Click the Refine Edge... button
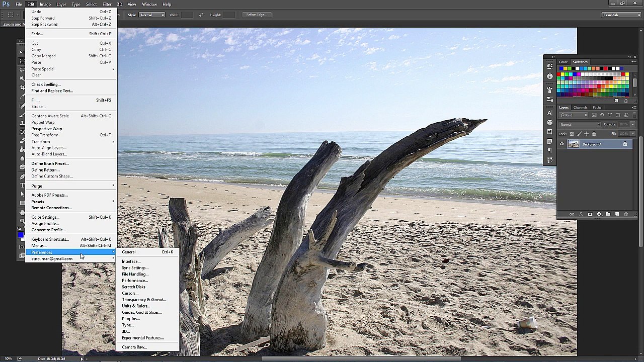The image size is (644, 362). 257,15
